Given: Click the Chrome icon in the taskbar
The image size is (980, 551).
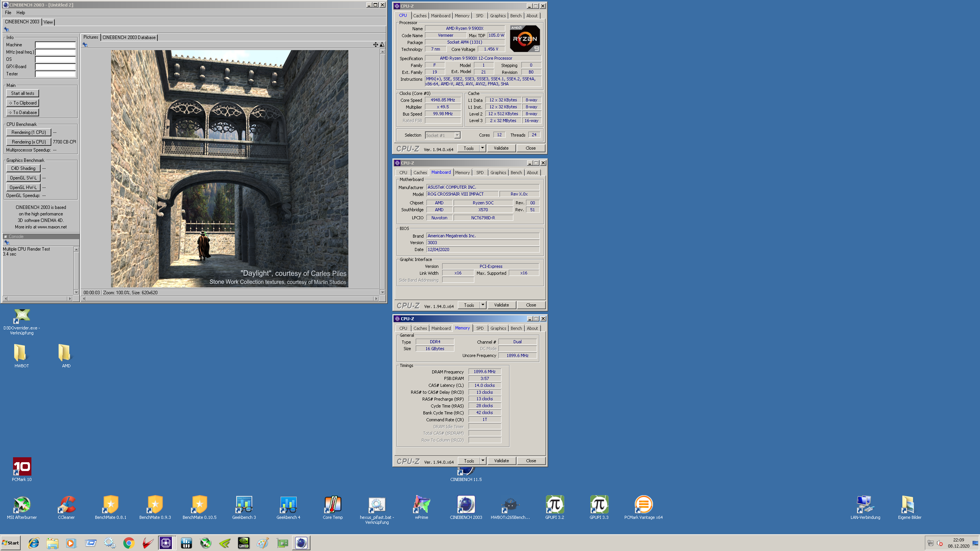Looking at the screenshot, I should (x=129, y=543).
